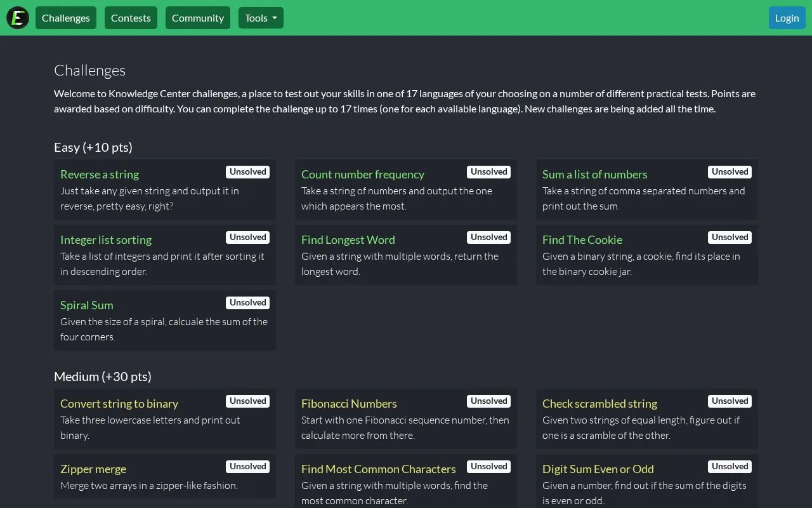The width and height of the screenshot is (812, 508).
Task: Open the Convert string to binary challenge
Action: [119, 403]
